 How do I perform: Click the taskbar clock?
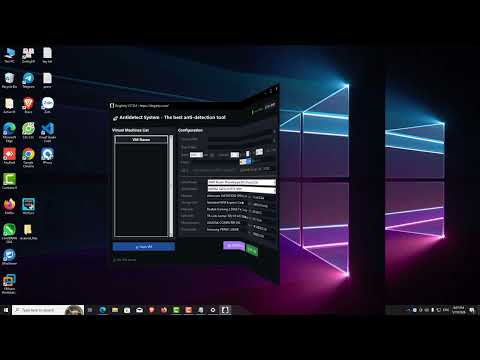pos(459,310)
